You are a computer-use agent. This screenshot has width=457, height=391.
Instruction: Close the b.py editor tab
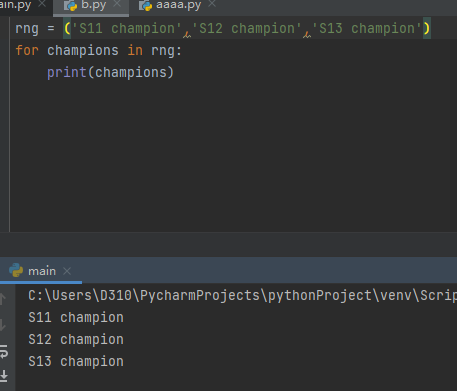click(x=117, y=4)
